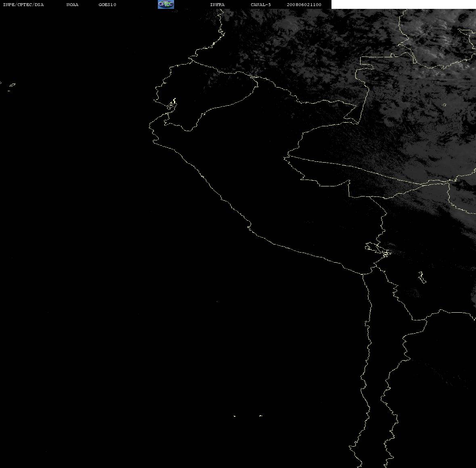Image resolution: width=476 pixels, height=468 pixels.
Task: Select the INFRA header text
Action: [217, 4]
